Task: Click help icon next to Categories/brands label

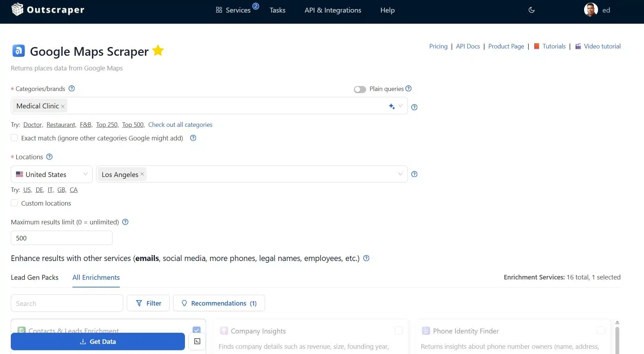Action: point(72,88)
